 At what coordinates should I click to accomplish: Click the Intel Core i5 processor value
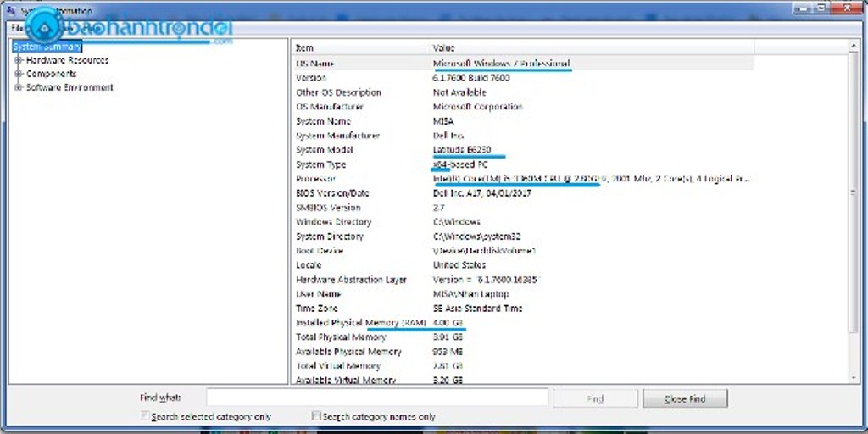[591, 179]
